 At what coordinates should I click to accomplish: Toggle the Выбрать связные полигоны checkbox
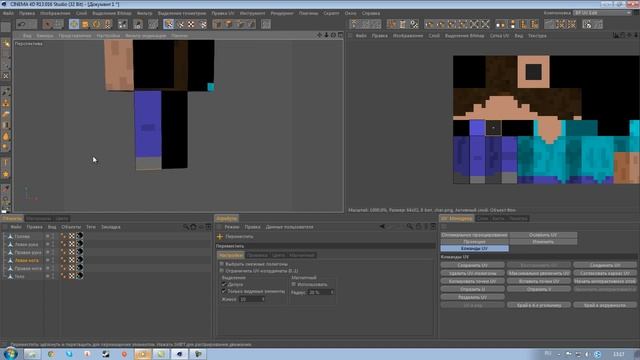222,264
